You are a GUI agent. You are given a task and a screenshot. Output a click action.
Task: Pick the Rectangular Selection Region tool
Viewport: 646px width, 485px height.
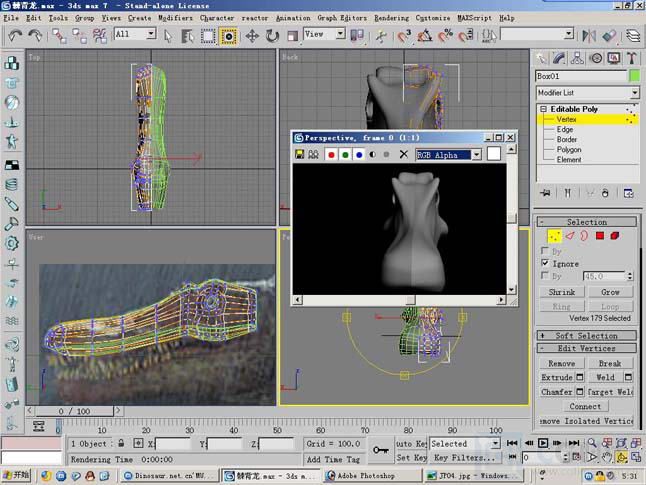208,36
